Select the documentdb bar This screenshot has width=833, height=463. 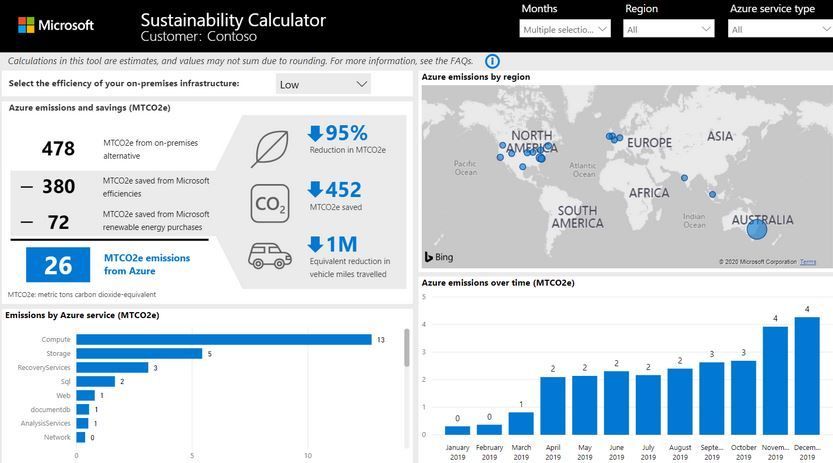[83, 409]
